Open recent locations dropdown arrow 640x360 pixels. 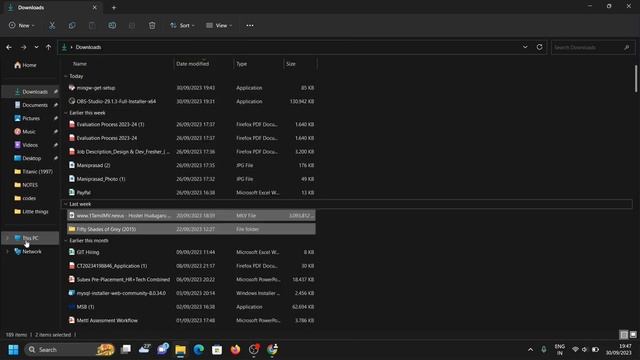tap(36, 47)
